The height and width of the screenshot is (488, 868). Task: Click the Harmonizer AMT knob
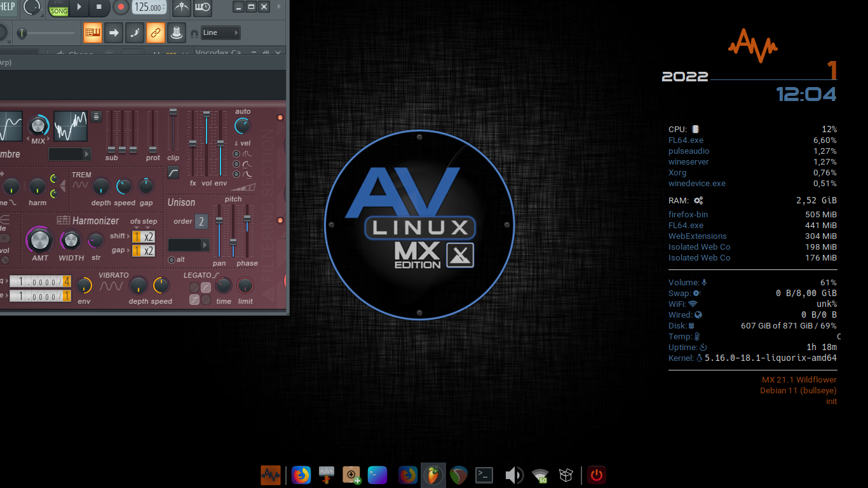[40, 240]
